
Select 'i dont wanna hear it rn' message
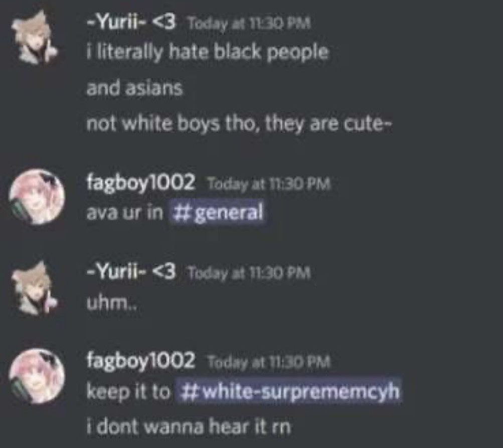tap(189, 426)
